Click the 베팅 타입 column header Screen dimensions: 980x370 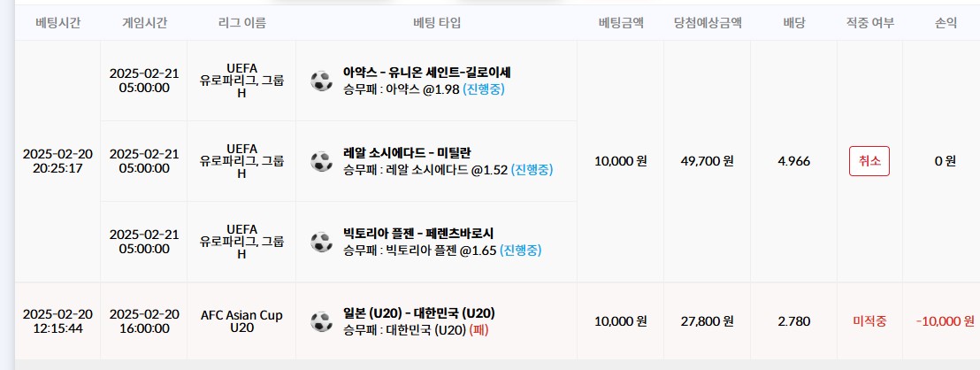[x=437, y=23]
